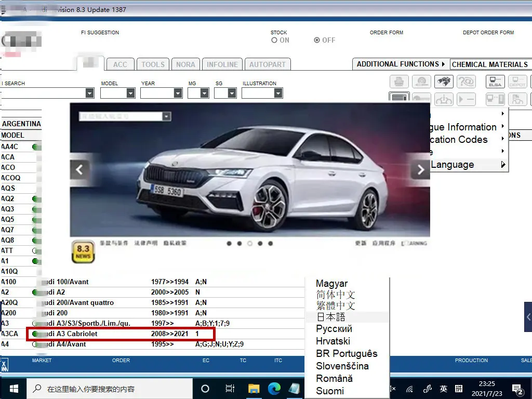Choose Русский from the language list
The width and height of the screenshot is (532, 399).
click(334, 329)
